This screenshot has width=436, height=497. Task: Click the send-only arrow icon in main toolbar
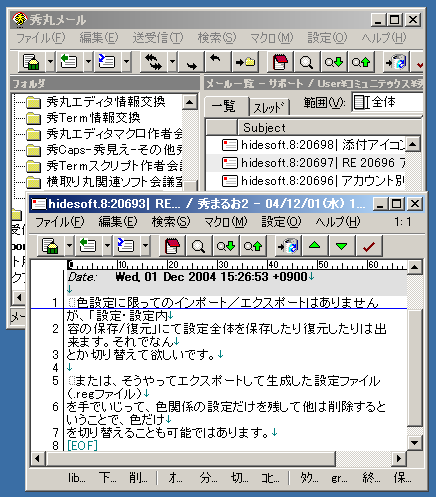tap(191, 62)
